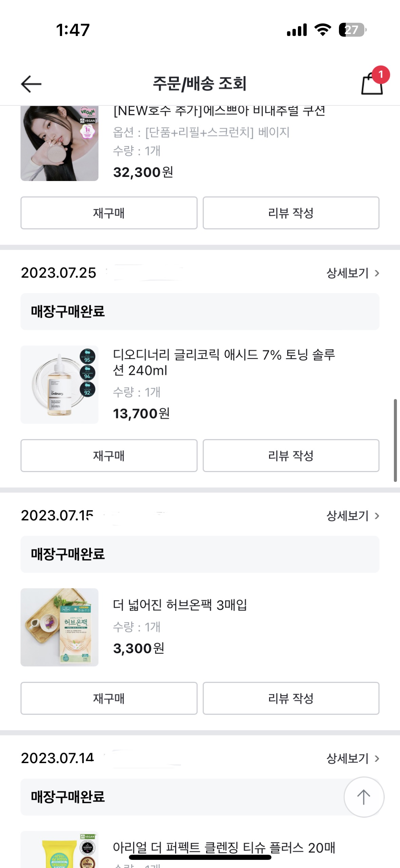
Task: Tap the Wi-Fi status icon
Action: click(x=323, y=30)
